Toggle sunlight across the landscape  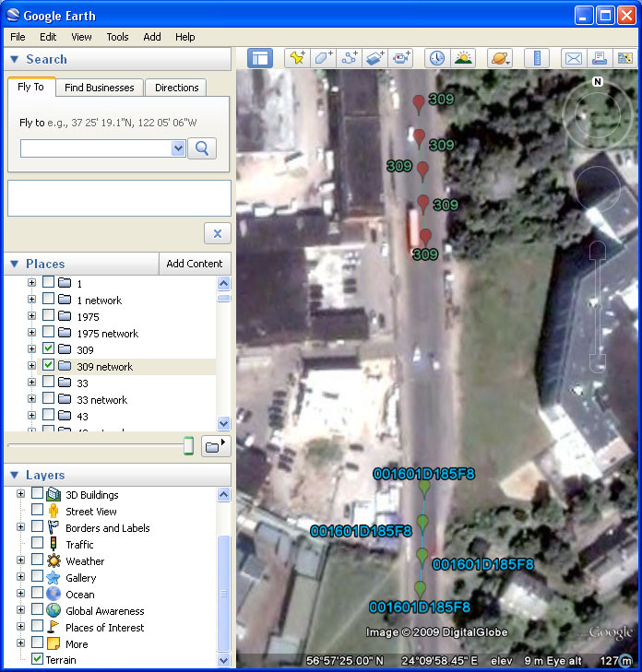(463, 58)
